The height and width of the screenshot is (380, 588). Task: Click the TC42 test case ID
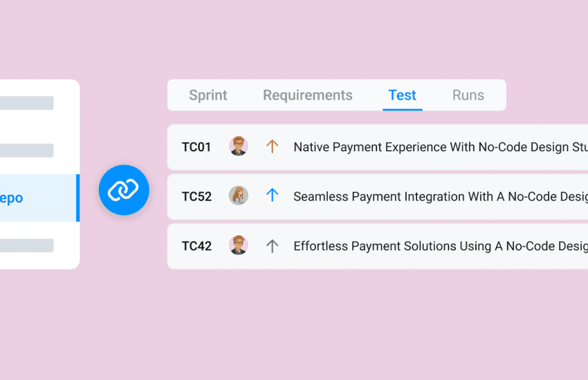196,245
